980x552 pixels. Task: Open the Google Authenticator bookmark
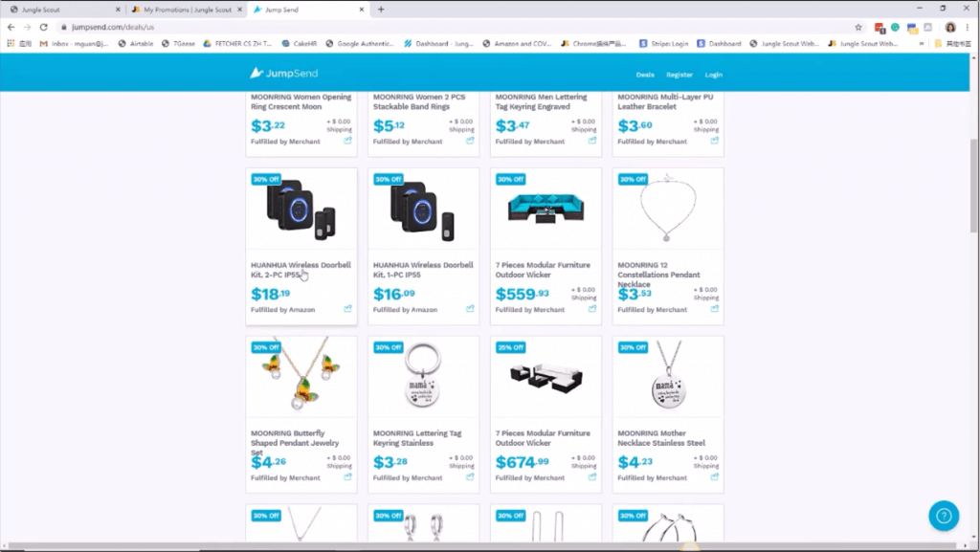pos(360,44)
